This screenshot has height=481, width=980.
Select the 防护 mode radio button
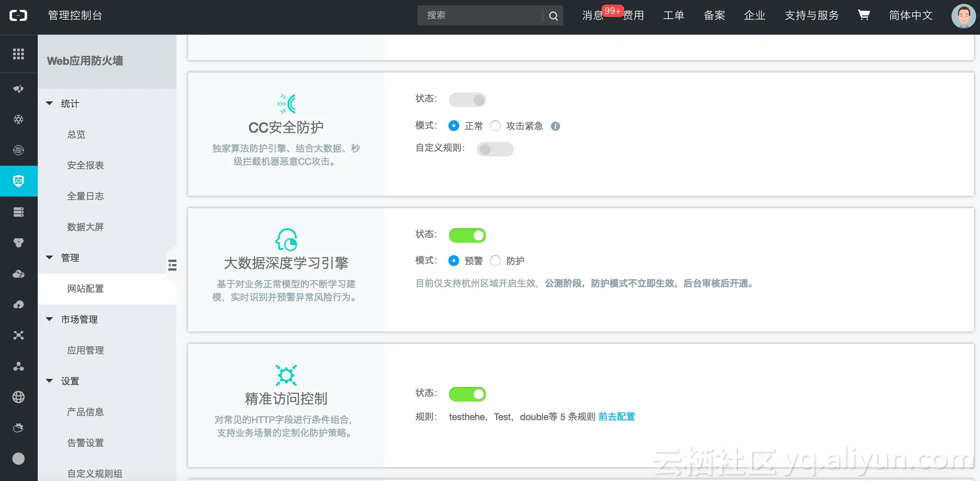495,261
